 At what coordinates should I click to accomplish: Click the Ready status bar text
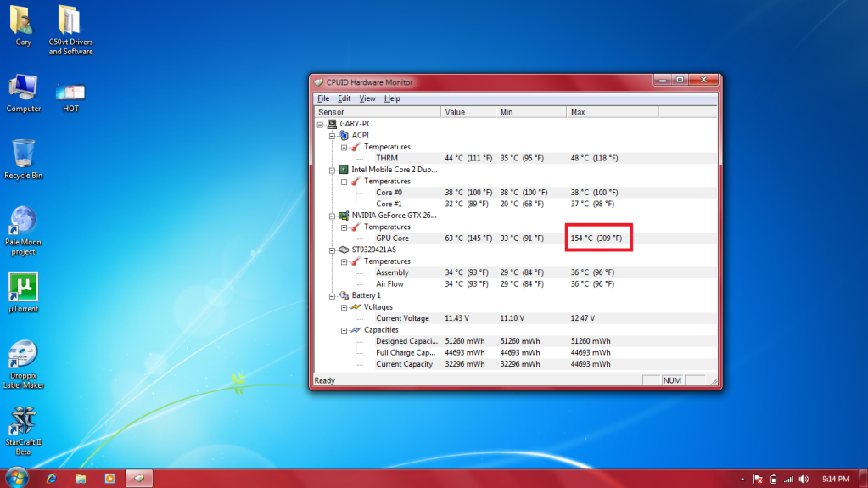324,380
